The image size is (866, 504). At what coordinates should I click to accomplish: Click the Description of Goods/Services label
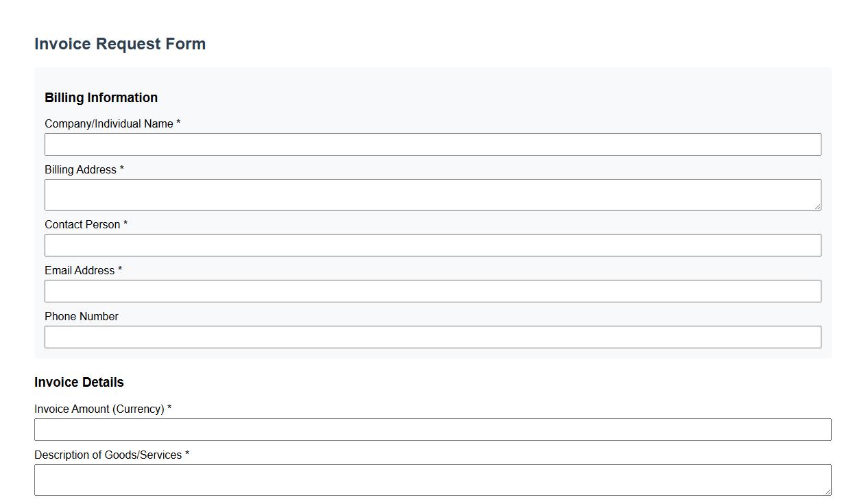(109, 455)
